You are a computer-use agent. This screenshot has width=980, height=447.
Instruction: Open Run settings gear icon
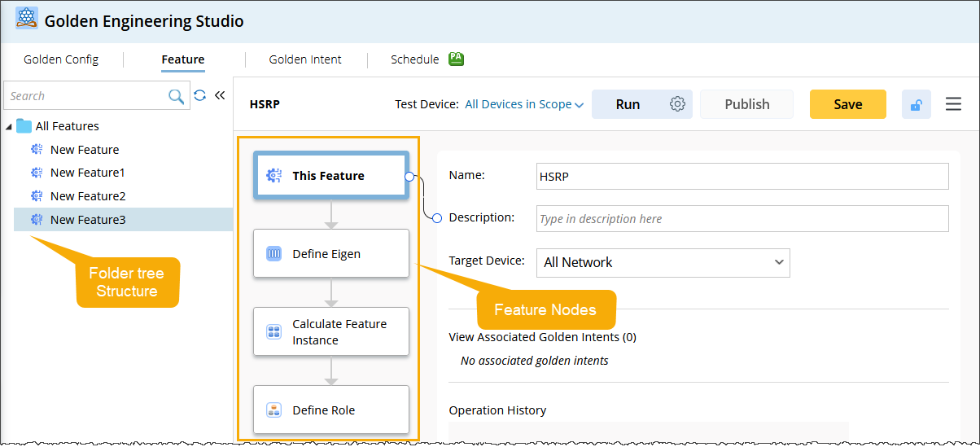point(678,104)
